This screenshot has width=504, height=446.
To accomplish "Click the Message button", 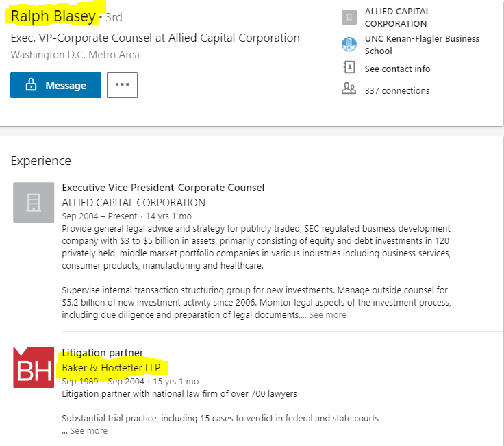I will [55, 85].
